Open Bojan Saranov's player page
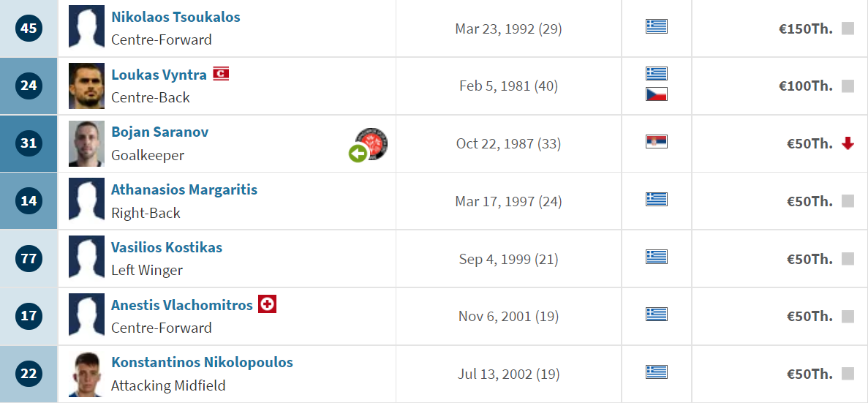 point(159,132)
